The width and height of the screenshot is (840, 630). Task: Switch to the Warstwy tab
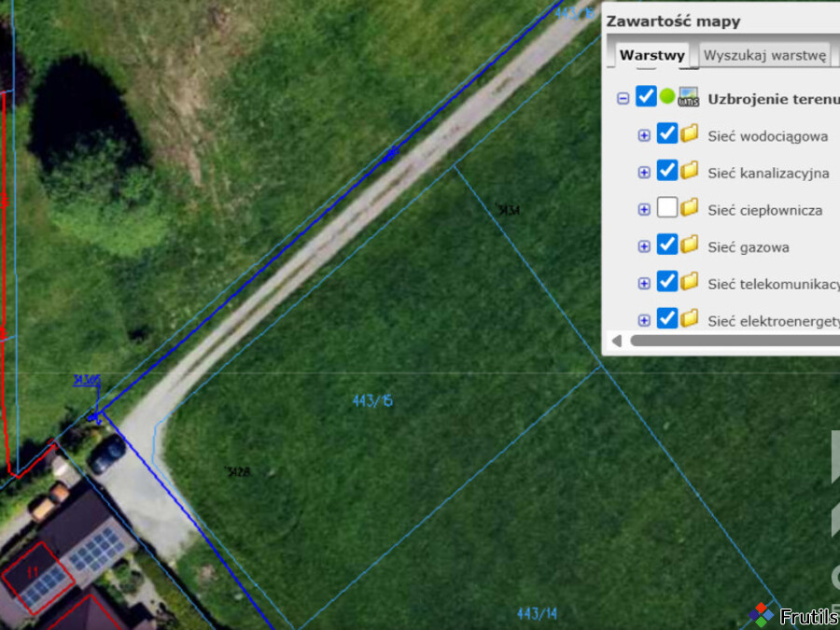click(652, 55)
